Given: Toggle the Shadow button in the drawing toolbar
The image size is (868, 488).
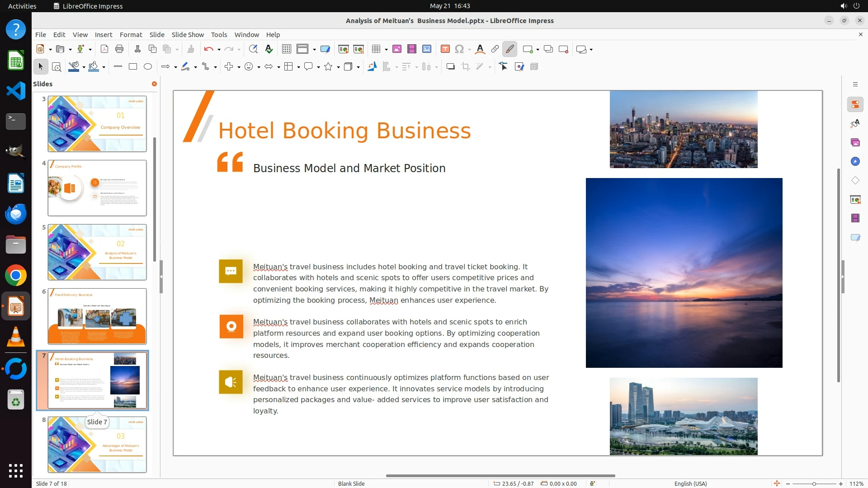Looking at the screenshot, I should tap(450, 67).
